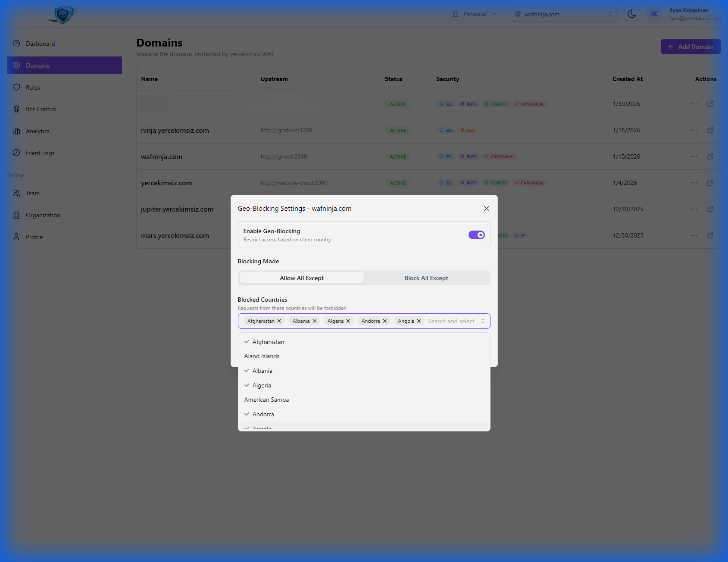Remove the Andorra chip
Viewport: 728px width, 562px height.
click(385, 321)
